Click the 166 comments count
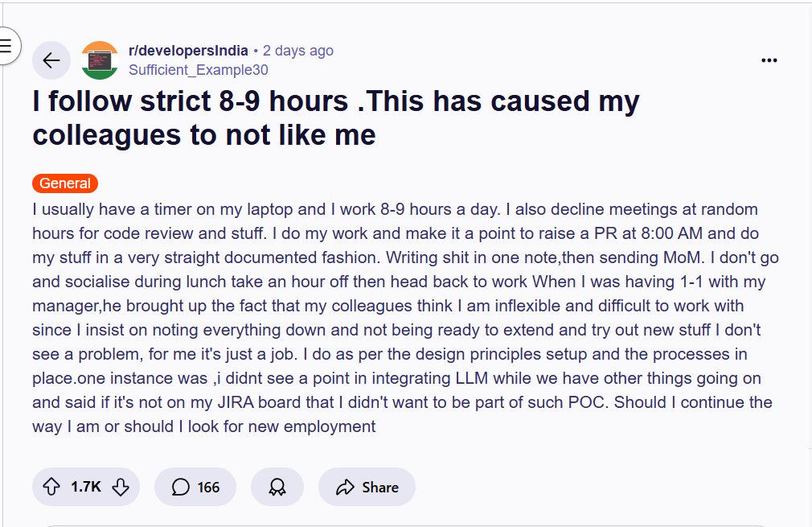Viewport: 812px width, 527px height. click(x=208, y=487)
